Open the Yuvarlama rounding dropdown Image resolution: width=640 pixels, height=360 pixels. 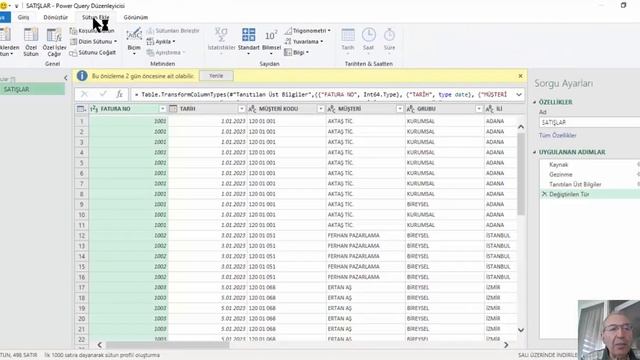tap(304, 42)
